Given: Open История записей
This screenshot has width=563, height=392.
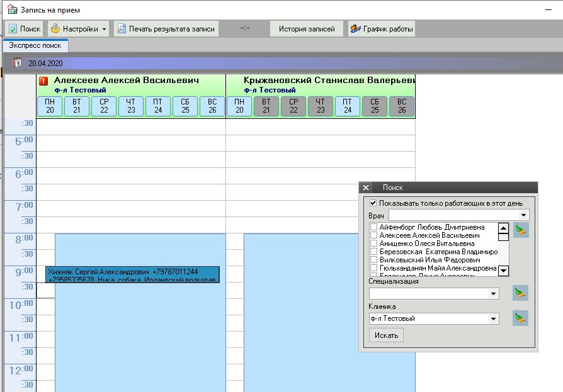Looking at the screenshot, I should 307,29.
